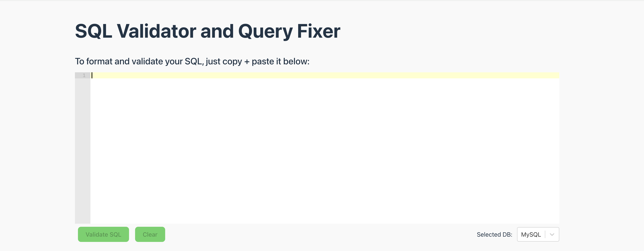Focus the highlighted first line of the editor
644x251 pixels.
coord(324,75)
